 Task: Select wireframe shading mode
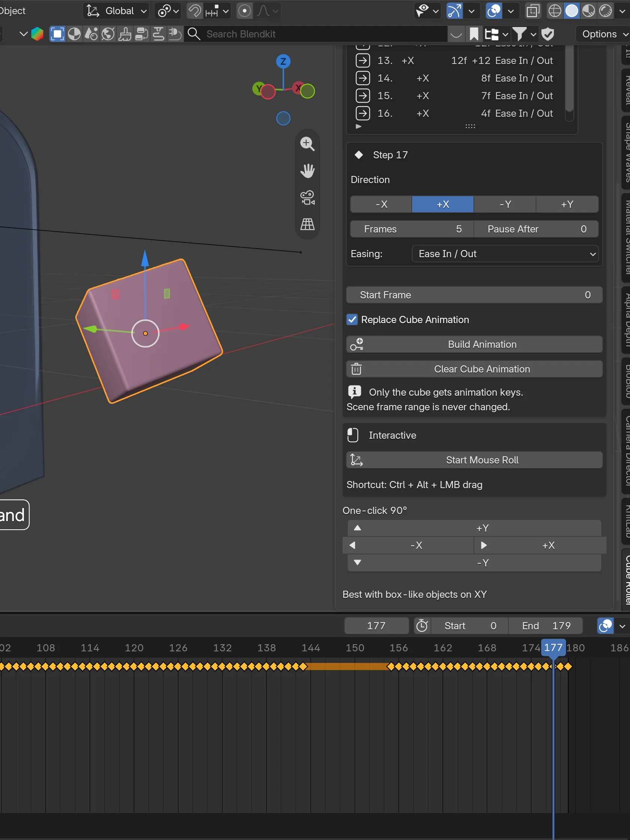(554, 11)
